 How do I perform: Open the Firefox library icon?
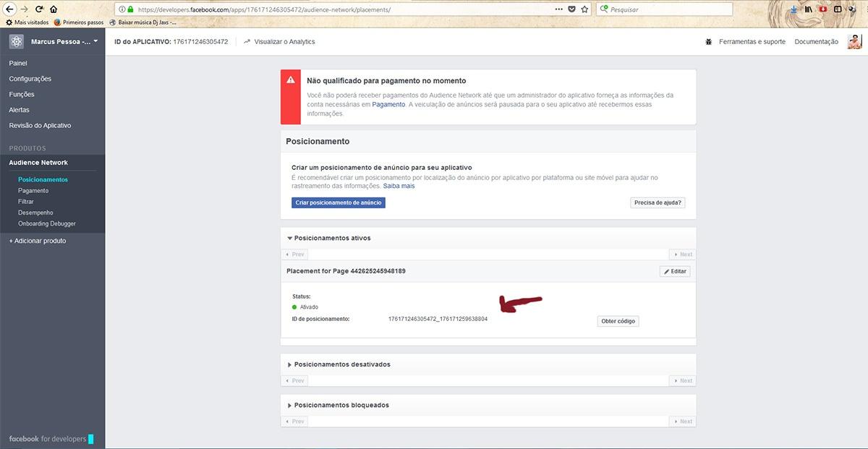pyautogui.click(x=808, y=9)
